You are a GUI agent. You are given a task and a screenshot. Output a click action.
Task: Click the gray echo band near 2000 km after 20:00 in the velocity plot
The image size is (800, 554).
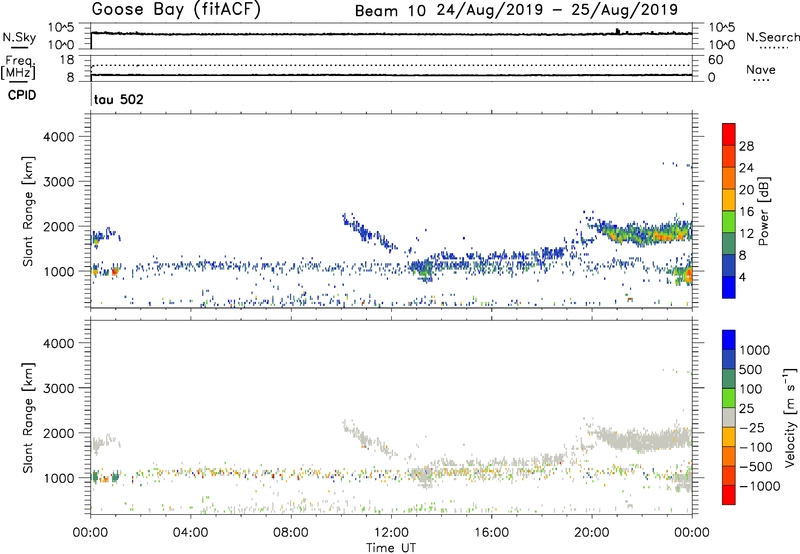click(x=644, y=438)
